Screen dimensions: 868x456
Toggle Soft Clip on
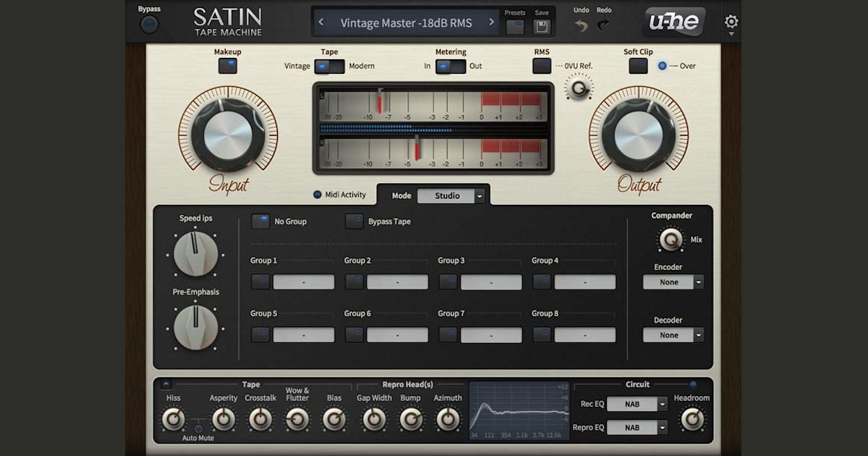pyautogui.click(x=638, y=65)
